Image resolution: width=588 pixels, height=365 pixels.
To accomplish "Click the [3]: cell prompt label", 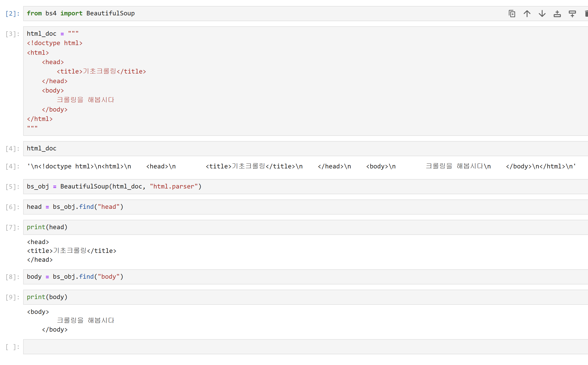I will pos(12,34).
